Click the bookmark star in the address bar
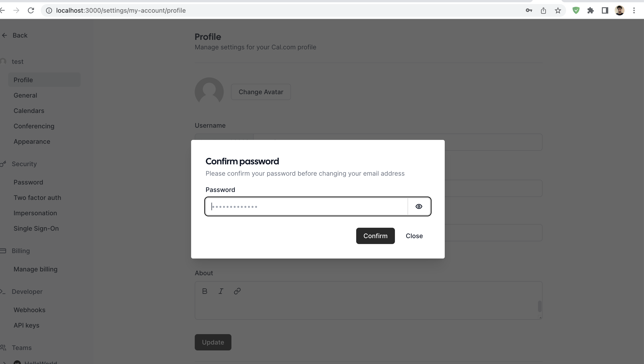Screen dimensions: 644x364 (557, 10)
